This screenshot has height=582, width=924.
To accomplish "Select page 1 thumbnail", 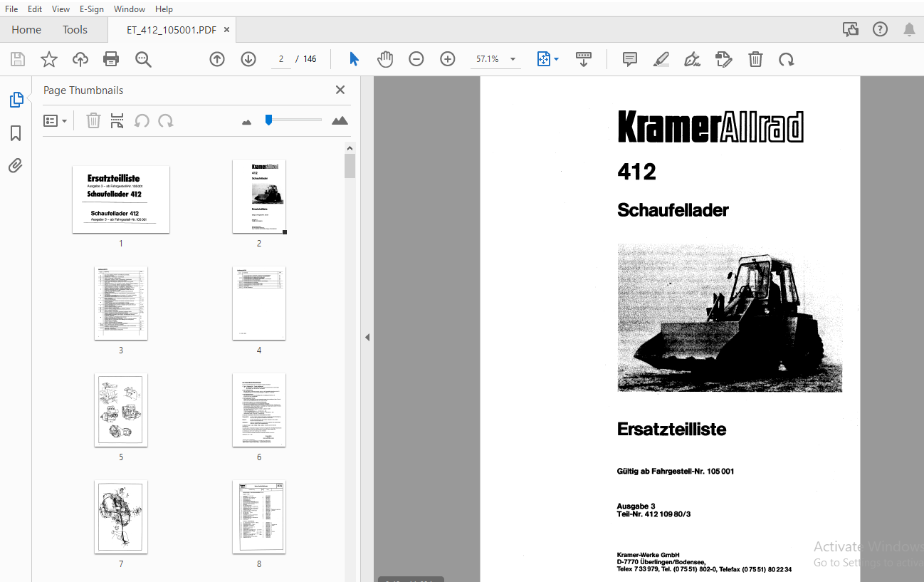I will [x=121, y=199].
